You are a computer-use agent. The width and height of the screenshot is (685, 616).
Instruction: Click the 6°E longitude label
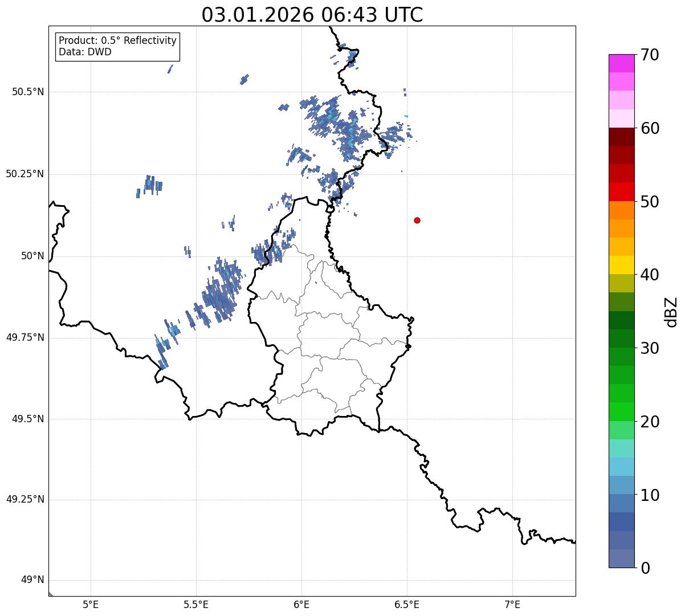coord(301,604)
